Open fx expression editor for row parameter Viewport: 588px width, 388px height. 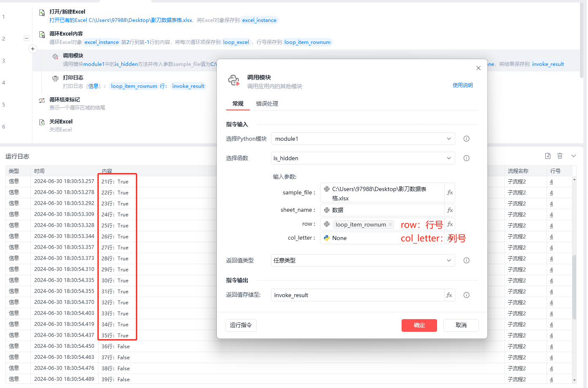coord(450,224)
